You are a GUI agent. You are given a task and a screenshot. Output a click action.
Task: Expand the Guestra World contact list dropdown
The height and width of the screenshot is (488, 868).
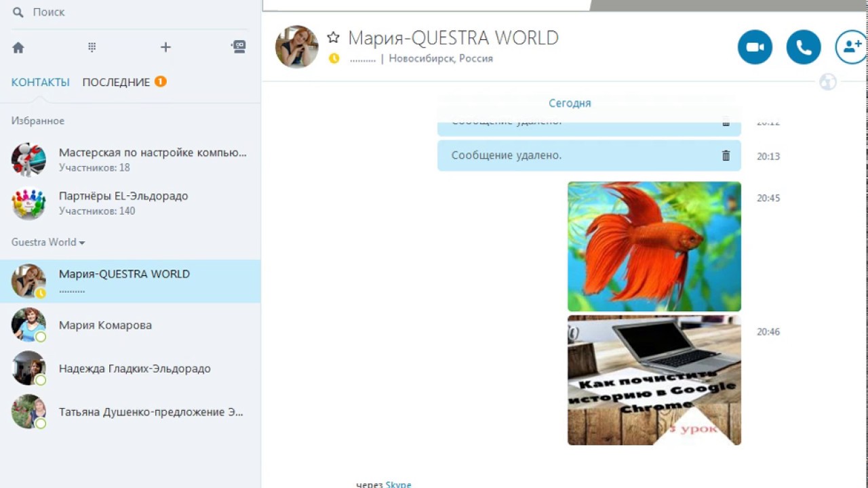coord(48,242)
